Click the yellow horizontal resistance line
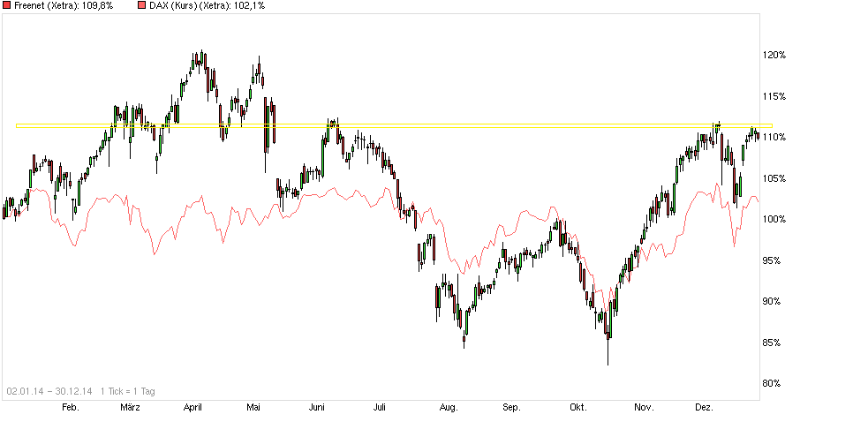The image size is (868, 437). [394, 125]
